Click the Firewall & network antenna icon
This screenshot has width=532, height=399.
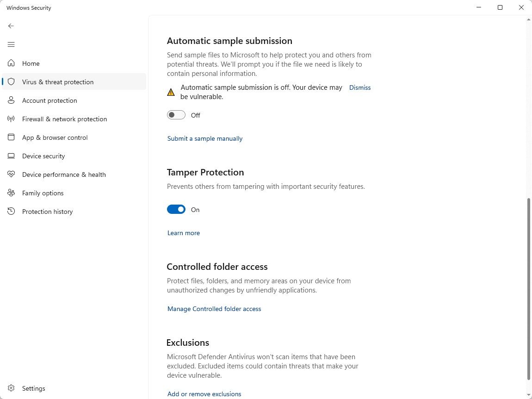(11, 119)
